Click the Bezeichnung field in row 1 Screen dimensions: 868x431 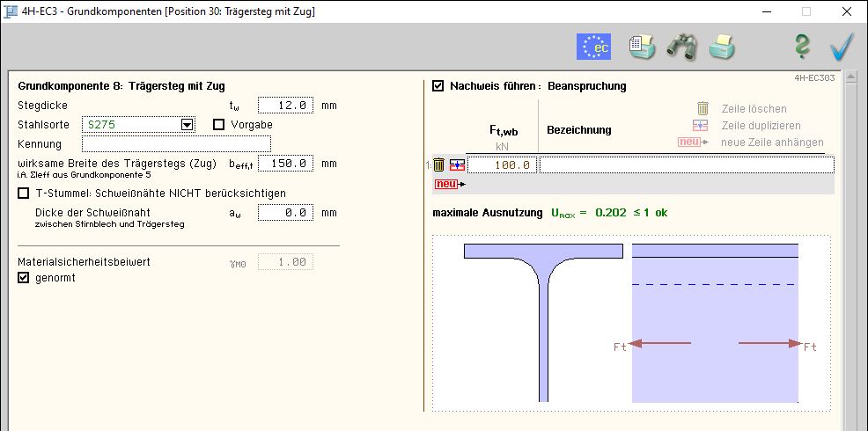[686, 164]
